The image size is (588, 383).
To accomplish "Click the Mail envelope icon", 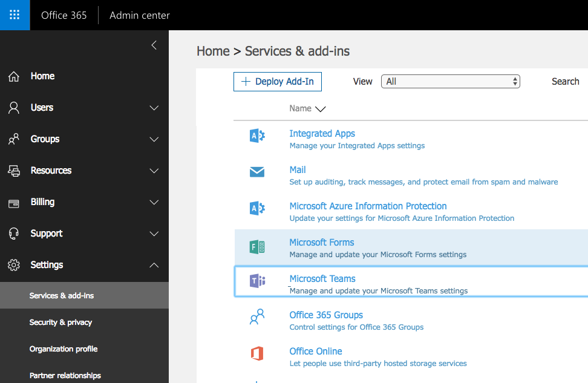I will click(x=257, y=172).
